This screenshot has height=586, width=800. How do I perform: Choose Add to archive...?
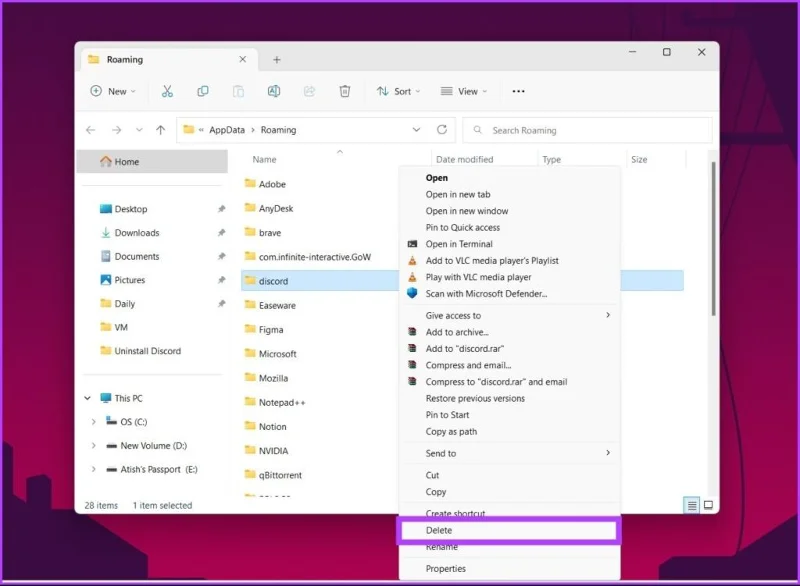pyautogui.click(x=509, y=332)
